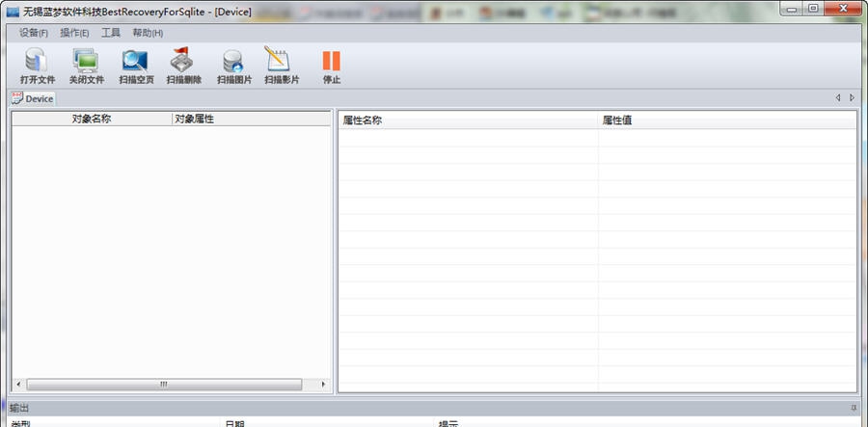Click the right scroll arrow of object panel
This screenshot has width=868, height=427.
(x=323, y=385)
